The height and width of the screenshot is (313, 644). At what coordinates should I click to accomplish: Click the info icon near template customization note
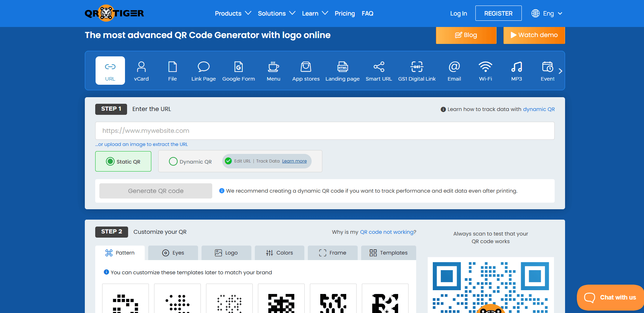click(x=106, y=272)
